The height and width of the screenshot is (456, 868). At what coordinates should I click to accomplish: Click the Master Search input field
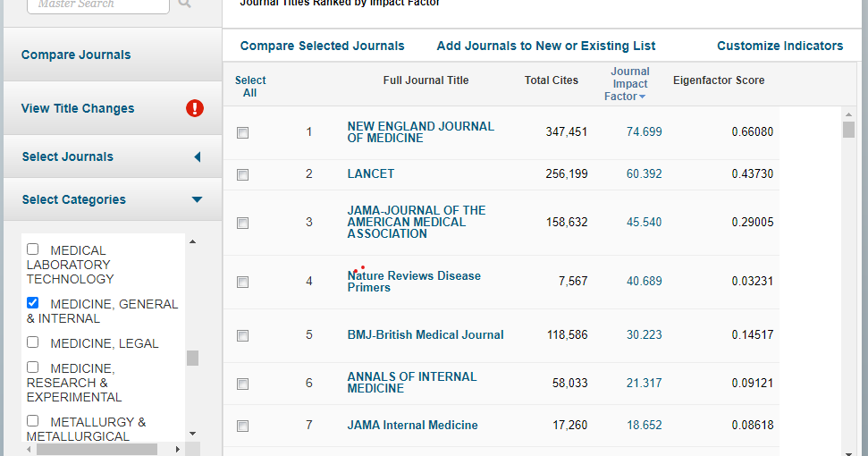(x=97, y=4)
